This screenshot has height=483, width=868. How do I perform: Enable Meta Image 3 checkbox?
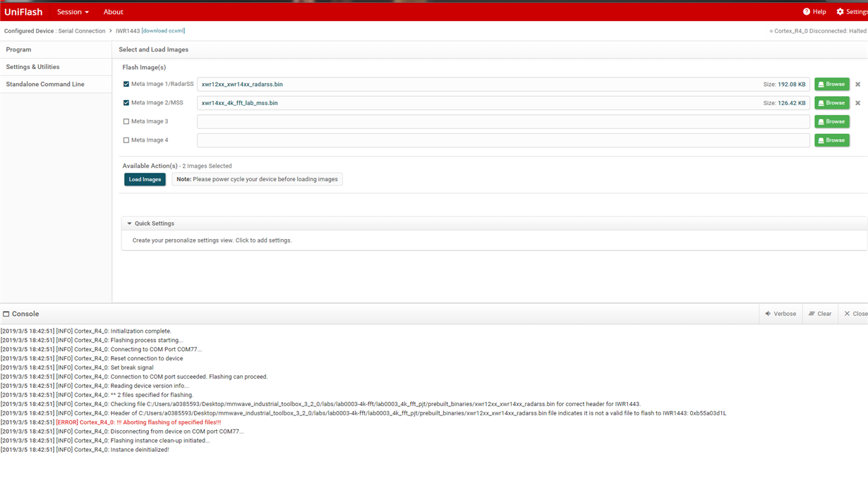126,121
